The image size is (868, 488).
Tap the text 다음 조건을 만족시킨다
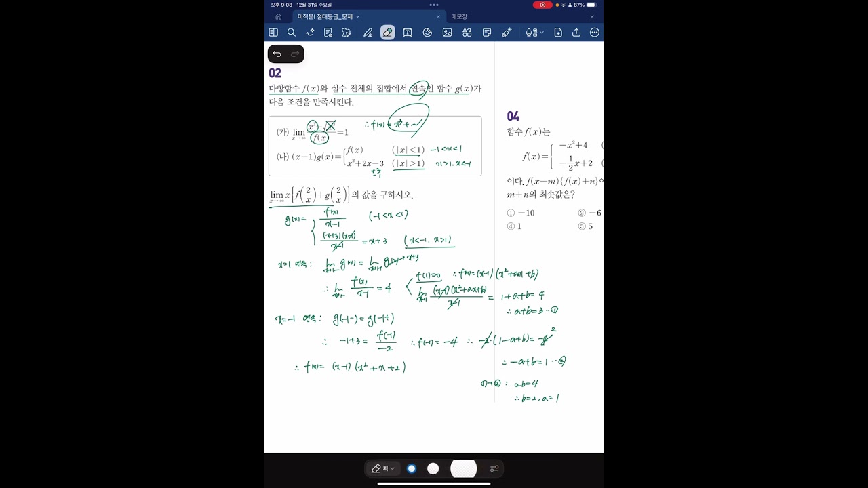[x=311, y=102]
